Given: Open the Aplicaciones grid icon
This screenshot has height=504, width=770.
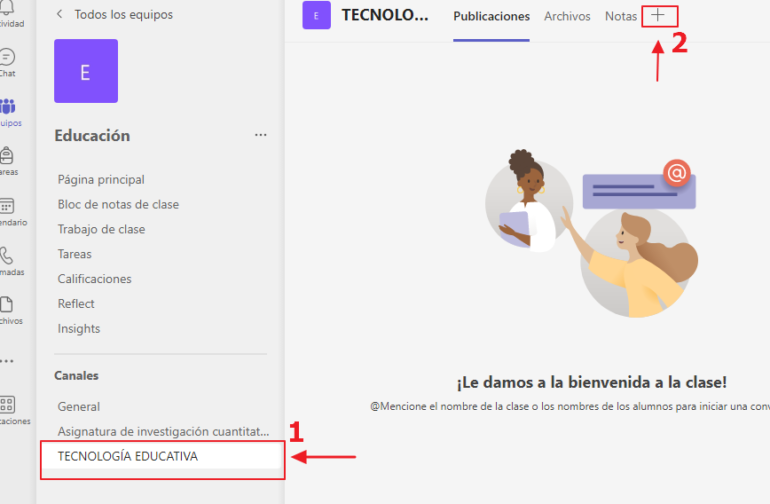Looking at the screenshot, I should (7, 405).
